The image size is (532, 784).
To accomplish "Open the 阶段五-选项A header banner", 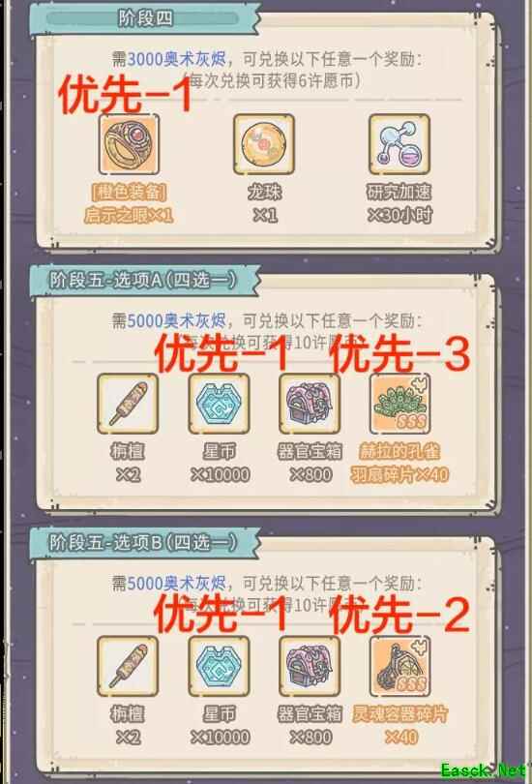I will click(x=145, y=281).
